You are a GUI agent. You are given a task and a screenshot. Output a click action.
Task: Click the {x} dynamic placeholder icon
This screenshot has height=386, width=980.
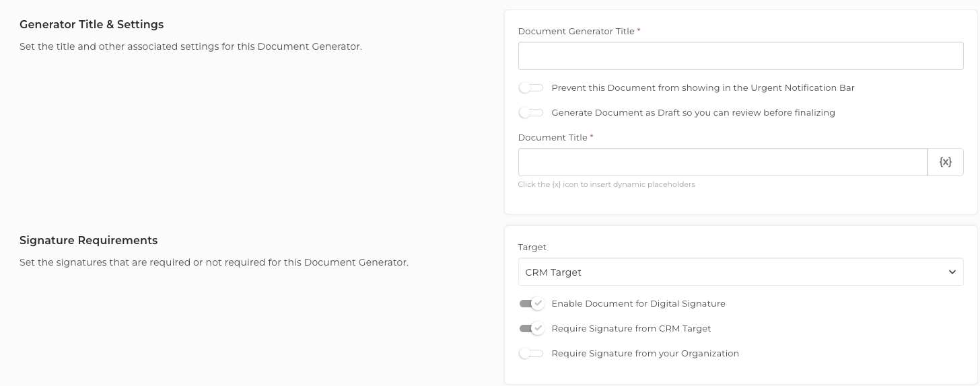(x=946, y=162)
